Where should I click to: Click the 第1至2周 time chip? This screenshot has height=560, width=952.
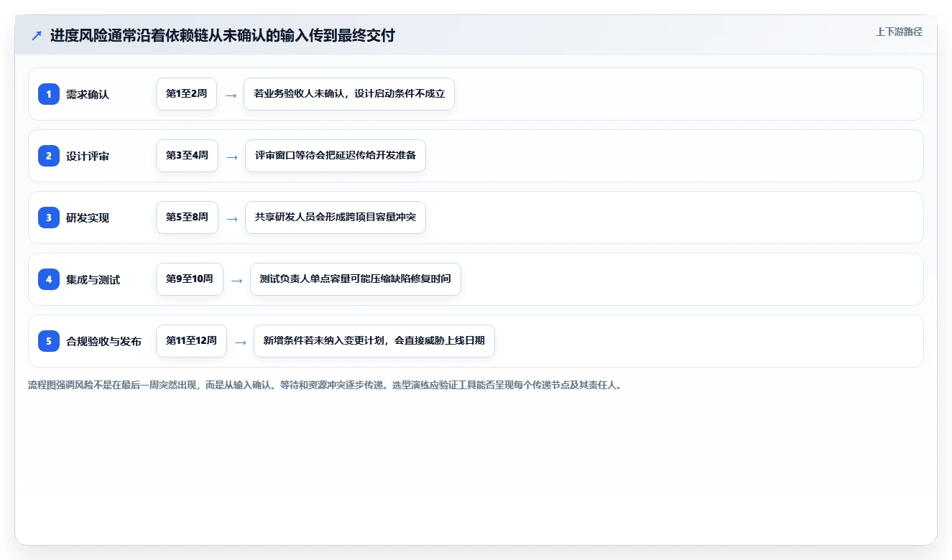click(186, 94)
